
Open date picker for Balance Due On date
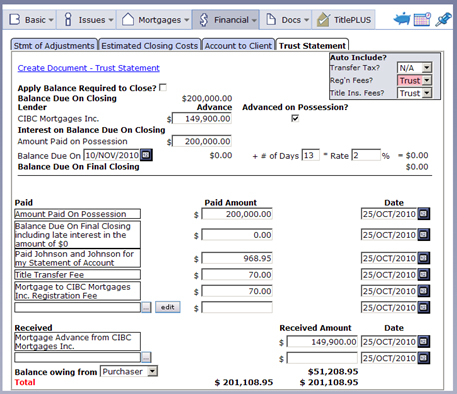(146, 155)
